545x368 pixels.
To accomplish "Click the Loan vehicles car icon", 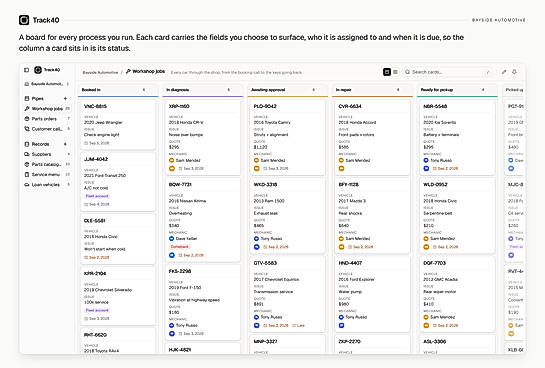I will coord(27,185).
